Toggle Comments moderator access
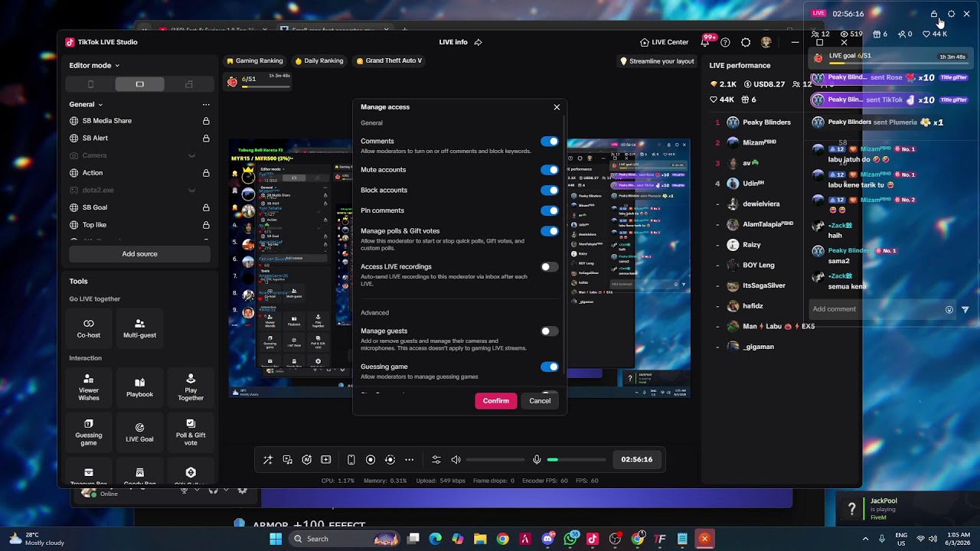 [x=550, y=142]
